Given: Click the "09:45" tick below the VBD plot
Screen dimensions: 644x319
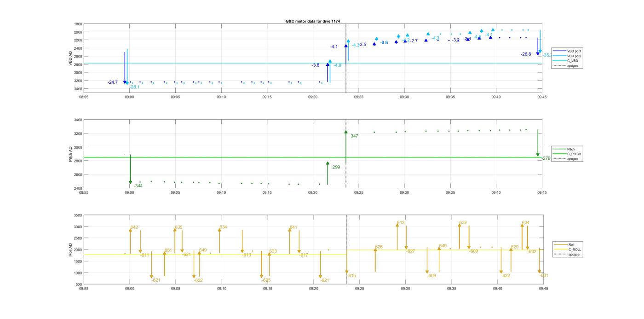Looking at the screenshot, I should [x=542, y=97].
